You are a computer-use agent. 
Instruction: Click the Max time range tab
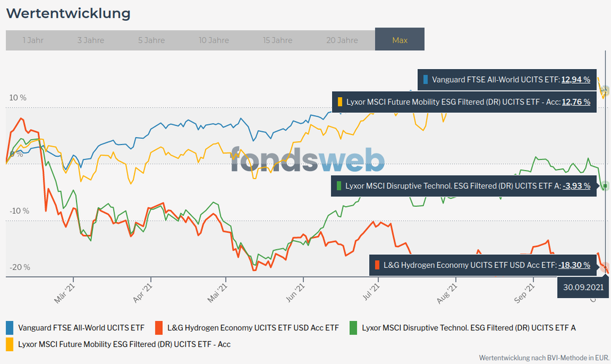[399, 40]
